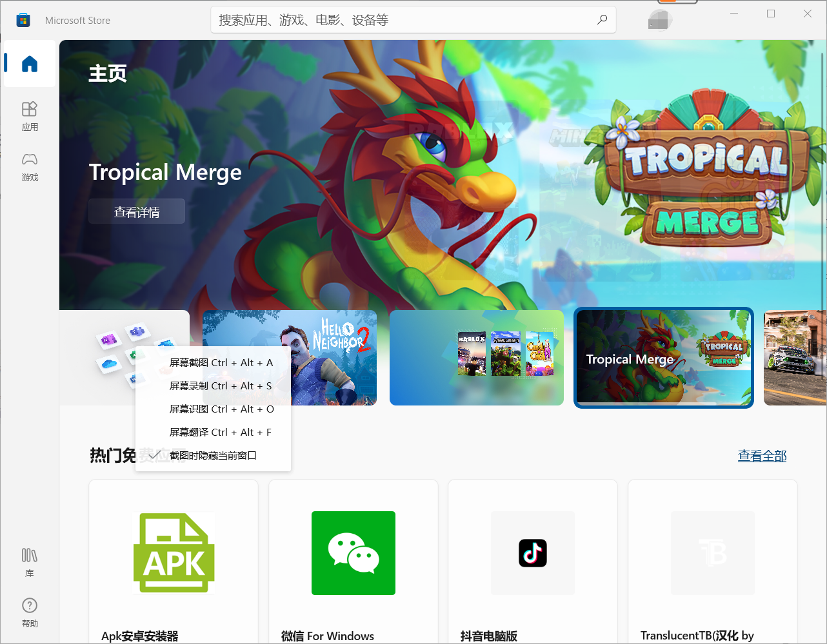827x644 pixels.
Task: Open the Apps section in sidebar
Action: (x=30, y=116)
